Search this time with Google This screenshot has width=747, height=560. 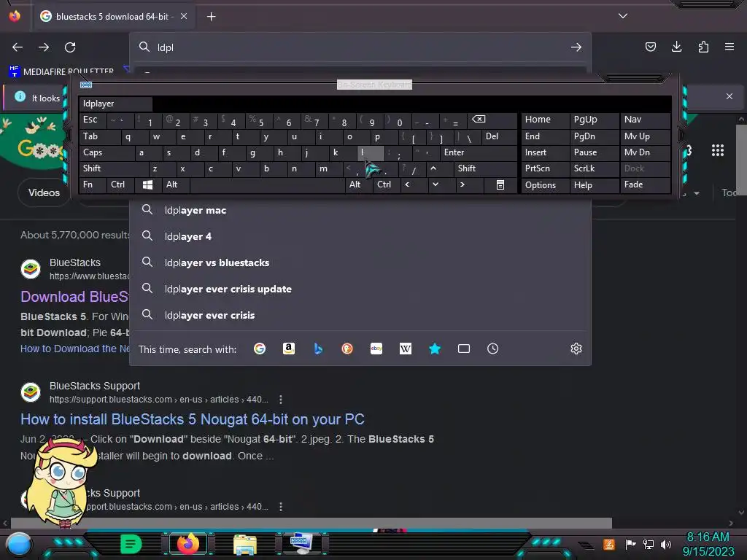point(260,349)
